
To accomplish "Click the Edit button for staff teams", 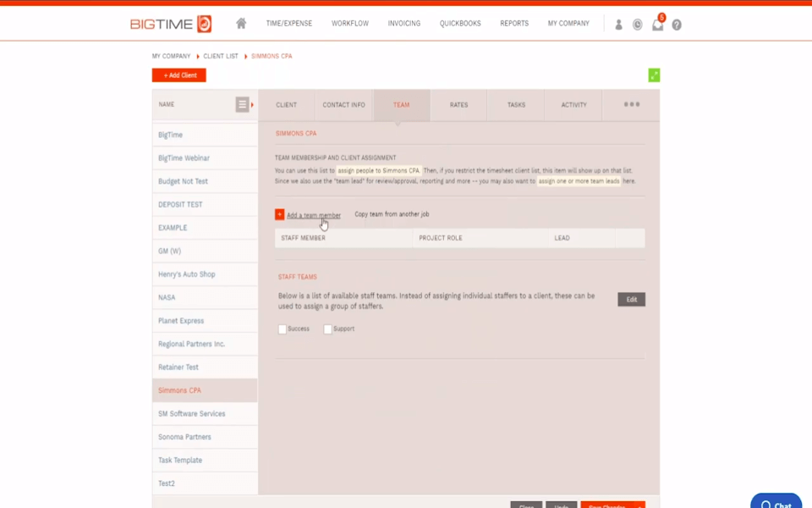I will [x=631, y=299].
